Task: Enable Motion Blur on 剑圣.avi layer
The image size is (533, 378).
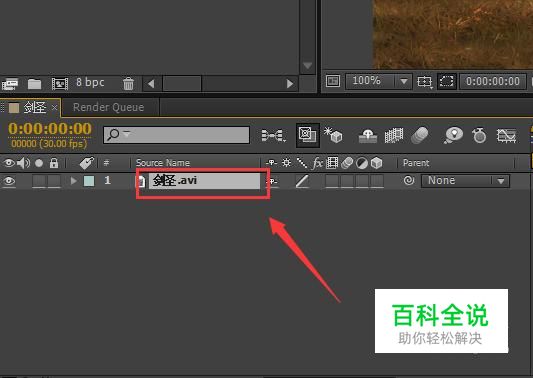Action: tap(347, 181)
